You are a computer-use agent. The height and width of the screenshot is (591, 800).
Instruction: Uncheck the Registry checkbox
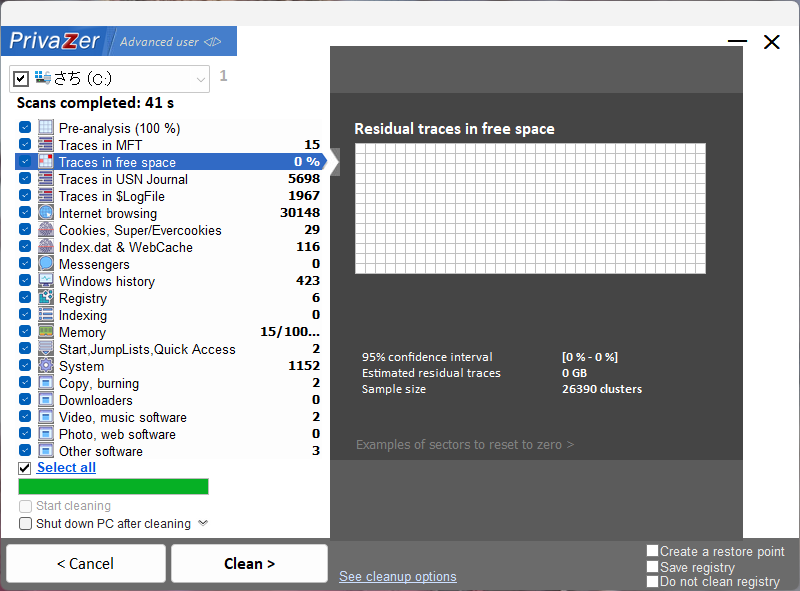click(24, 298)
